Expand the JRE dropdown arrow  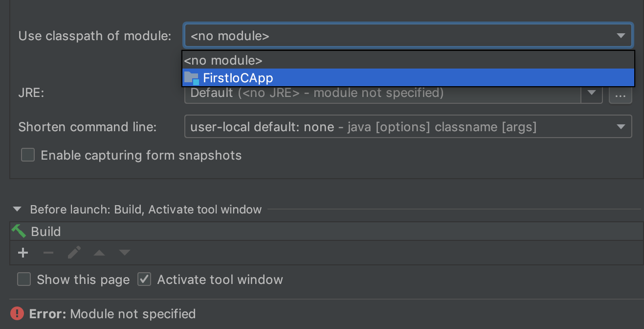pyautogui.click(x=591, y=93)
